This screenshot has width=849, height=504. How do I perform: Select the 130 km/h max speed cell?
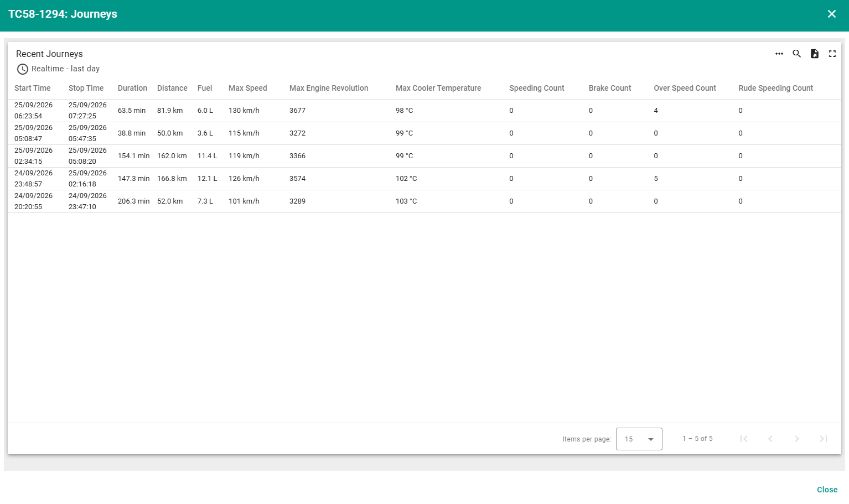[x=244, y=111]
